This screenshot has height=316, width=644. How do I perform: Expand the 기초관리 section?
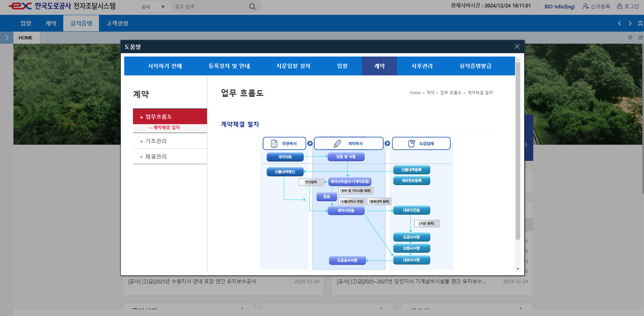pyautogui.click(x=156, y=141)
